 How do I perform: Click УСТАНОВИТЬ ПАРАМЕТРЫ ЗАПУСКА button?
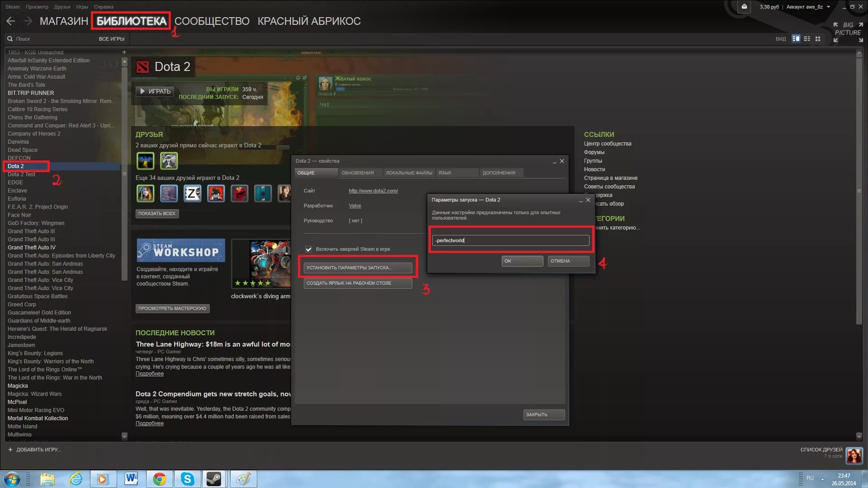(358, 267)
